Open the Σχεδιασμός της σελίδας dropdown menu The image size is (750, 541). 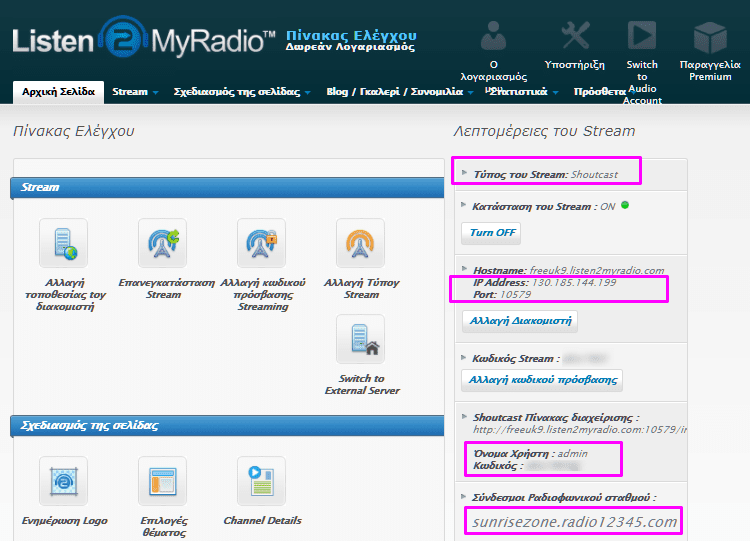point(242,92)
